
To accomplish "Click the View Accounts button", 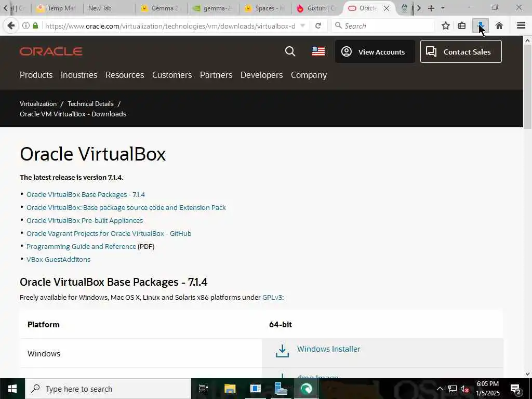I will pos(375,51).
